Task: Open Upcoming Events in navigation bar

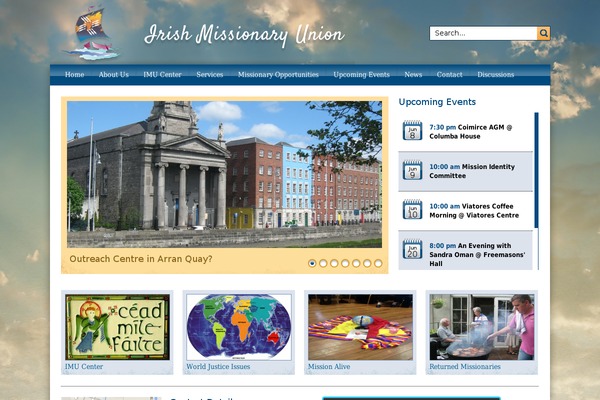Action: tap(362, 75)
